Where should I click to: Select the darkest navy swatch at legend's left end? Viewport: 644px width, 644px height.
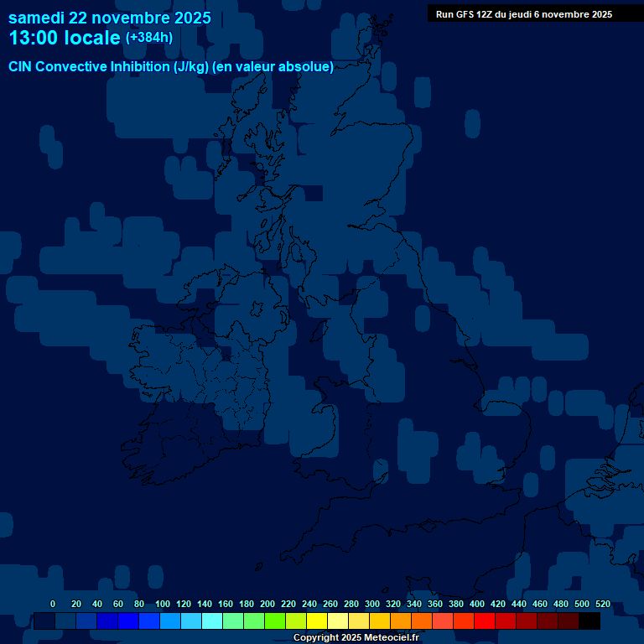44,621
